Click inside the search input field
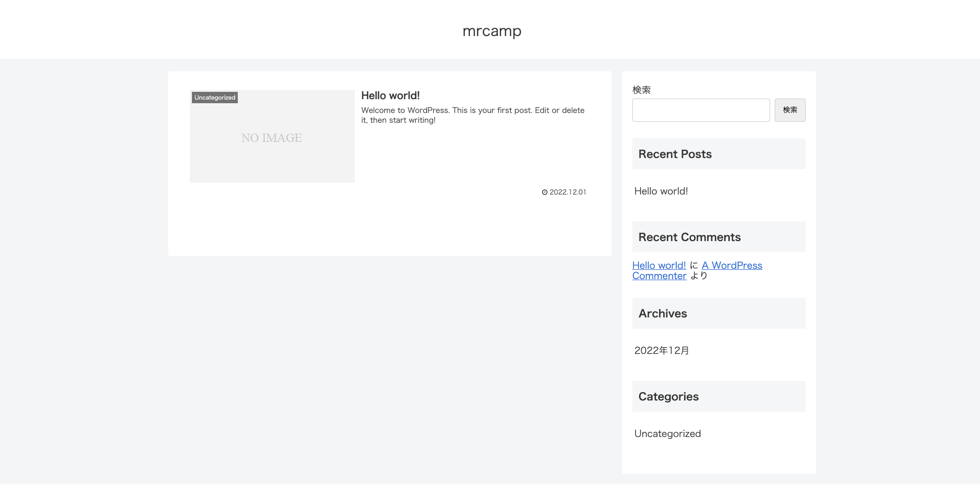Viewport: 980px width, 485px height. [700, 110]
